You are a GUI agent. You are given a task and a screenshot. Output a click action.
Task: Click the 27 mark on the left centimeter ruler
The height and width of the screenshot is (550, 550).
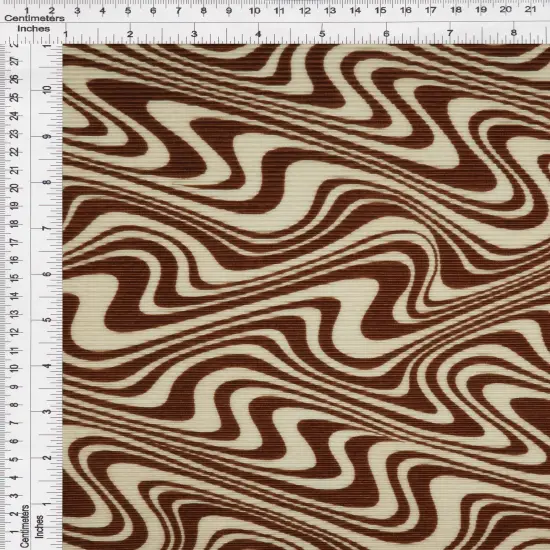pos(15,62)
